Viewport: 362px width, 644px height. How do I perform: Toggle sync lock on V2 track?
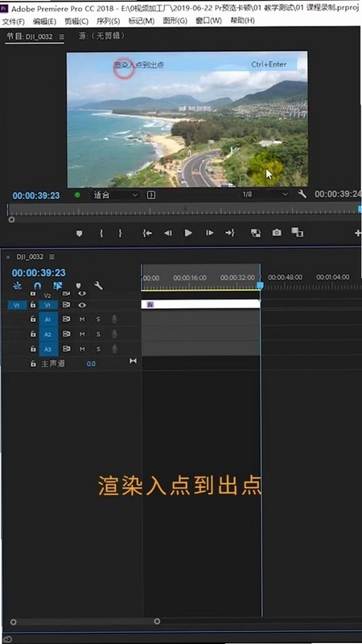coord(66,294)
